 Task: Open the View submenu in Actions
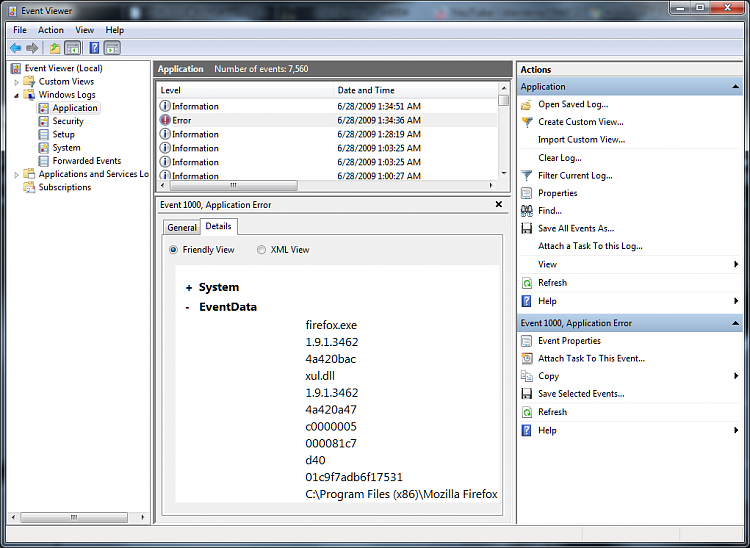click(630, 264)
